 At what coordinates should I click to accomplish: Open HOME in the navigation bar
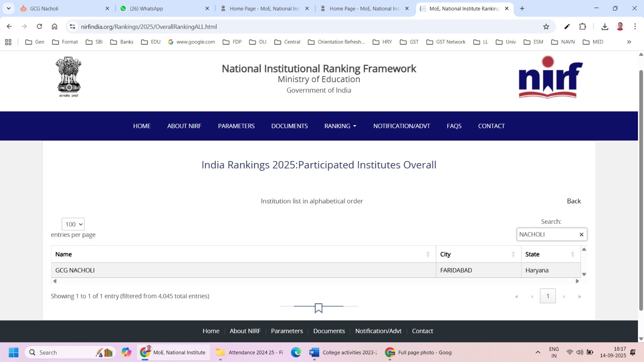point(142,126)
